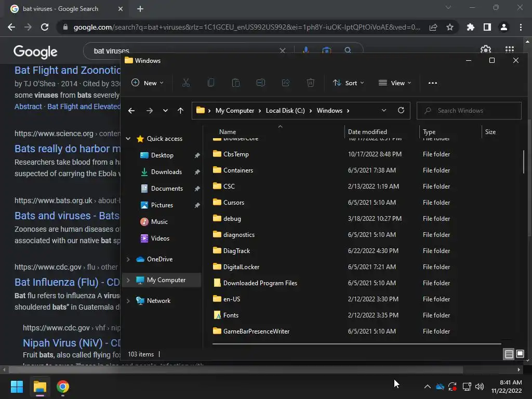Open Music in Quick access
The image size is (532, 399).
(x=159, y=221)
